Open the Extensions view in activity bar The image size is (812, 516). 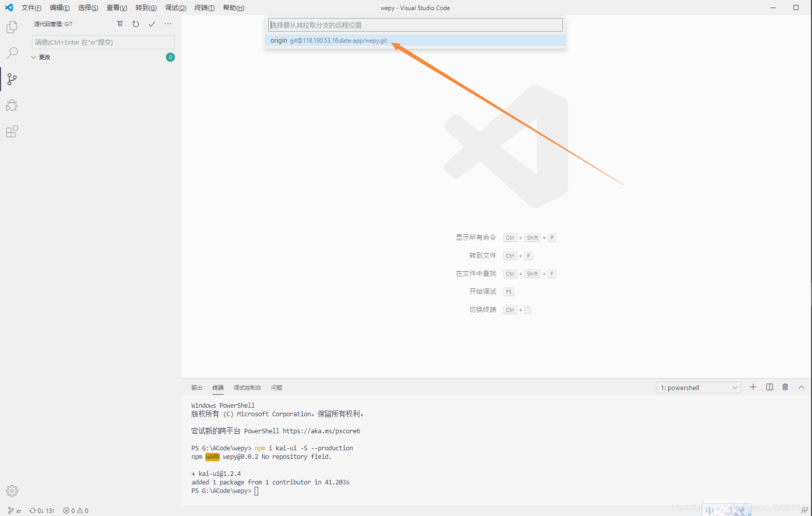[x=12, y=131]
